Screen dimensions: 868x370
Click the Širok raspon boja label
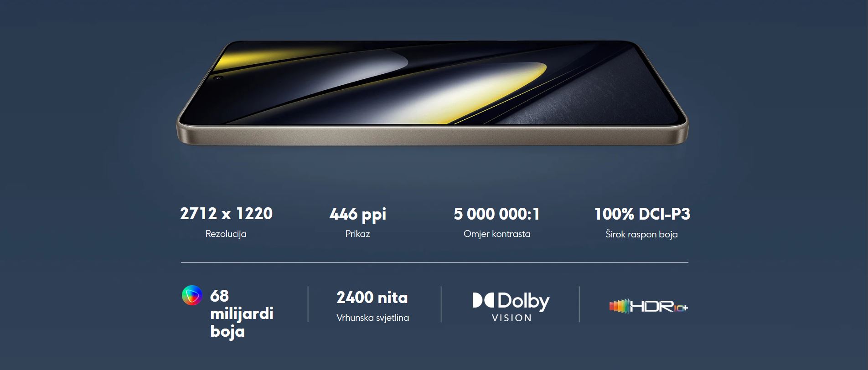[x=641, y=234]
